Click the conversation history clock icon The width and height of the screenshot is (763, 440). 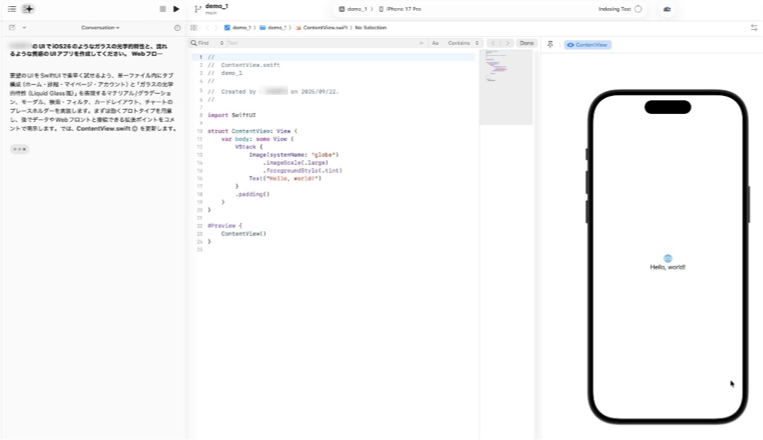178,28
